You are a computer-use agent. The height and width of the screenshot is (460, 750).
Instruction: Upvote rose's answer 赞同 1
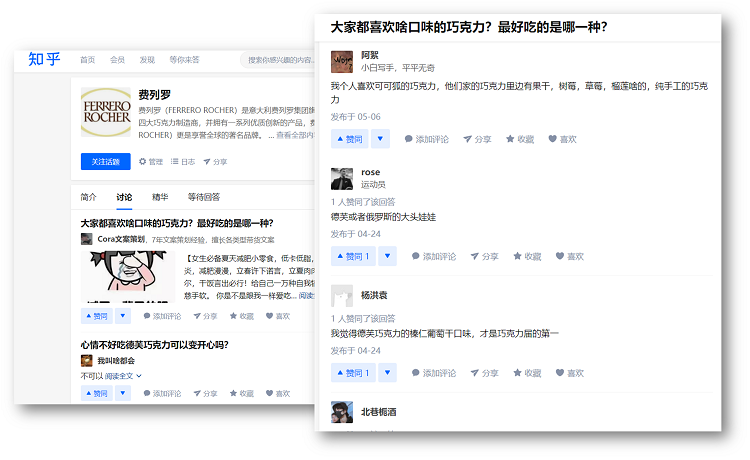(x=353, y=256)
